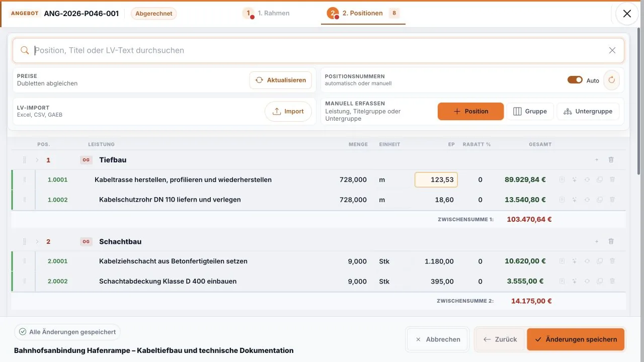Click the drag handle of row 1.0001
This screenshot has height=362, width=644.
tap(24, 179)
